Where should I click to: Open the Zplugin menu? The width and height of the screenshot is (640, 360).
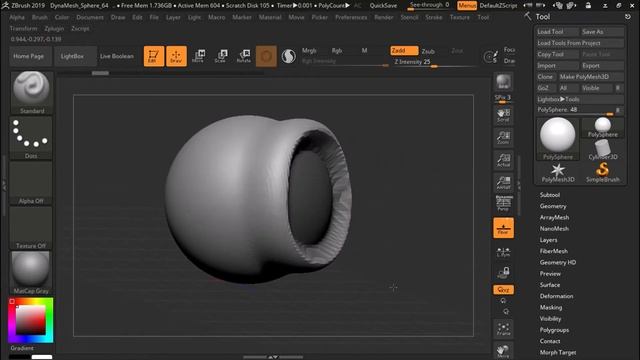(x=54, y=29)
